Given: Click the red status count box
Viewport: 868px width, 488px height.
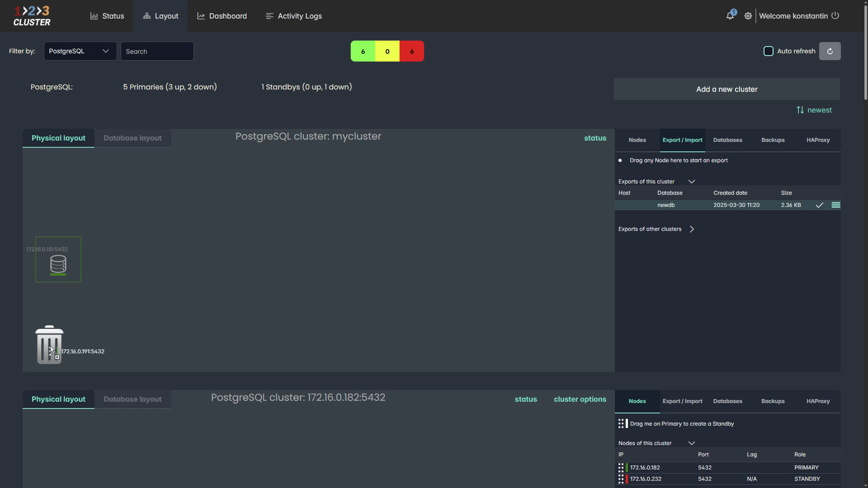Looking at the screenshot, I should [x=411, y=51].
